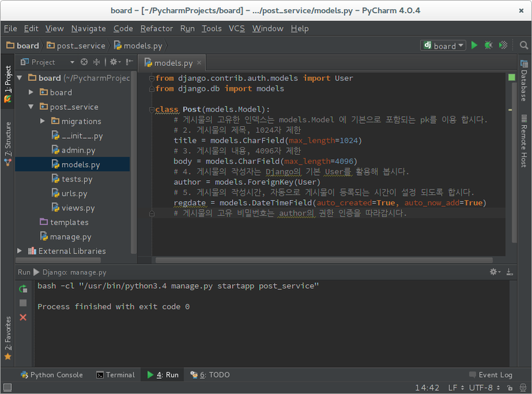Open the board run configuration dropdown

point(443,45)
